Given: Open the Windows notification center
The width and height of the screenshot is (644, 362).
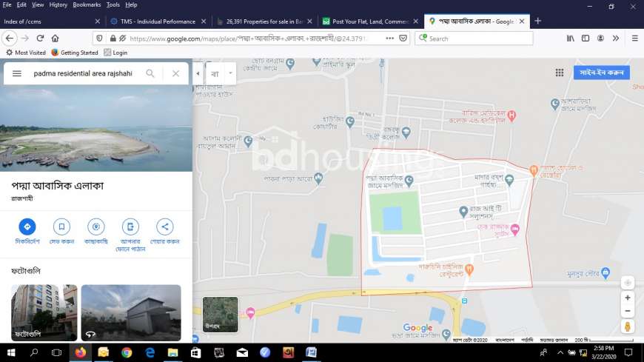Looking at the screenshot, I should [628, 352].
